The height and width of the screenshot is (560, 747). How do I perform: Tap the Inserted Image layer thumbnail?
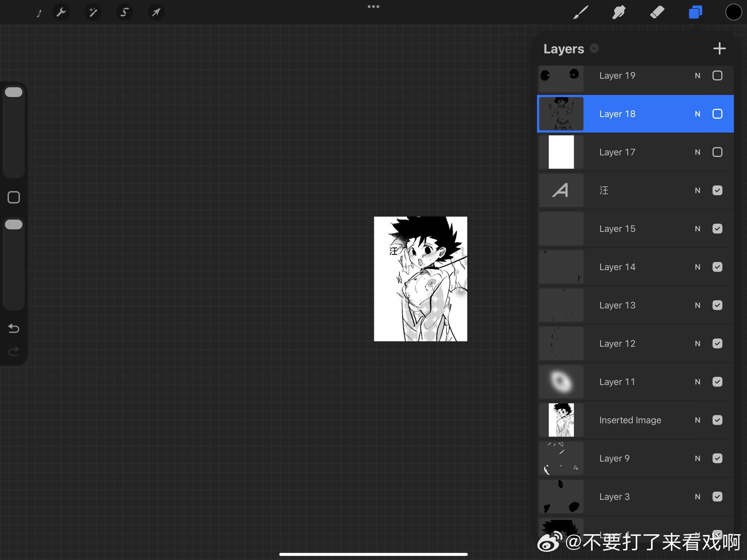561,420
